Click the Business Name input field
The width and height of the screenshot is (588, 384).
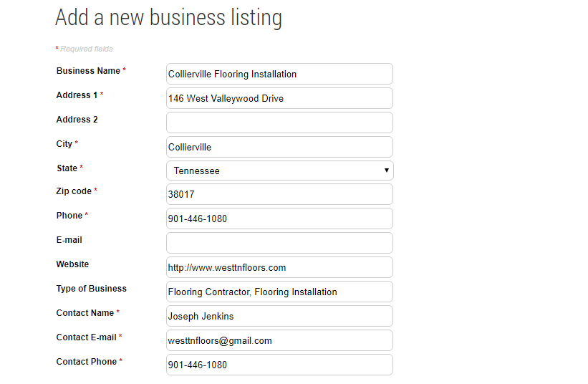[x=280, y=74]
